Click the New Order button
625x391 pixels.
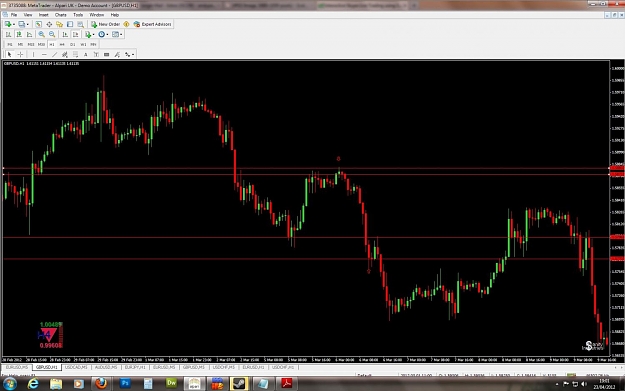[106, 24]
